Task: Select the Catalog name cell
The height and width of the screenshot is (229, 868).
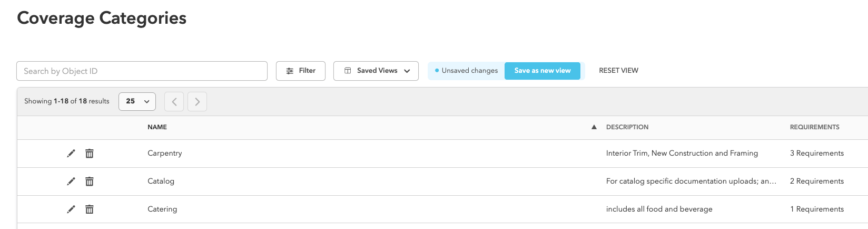Action: click(161, 181)
